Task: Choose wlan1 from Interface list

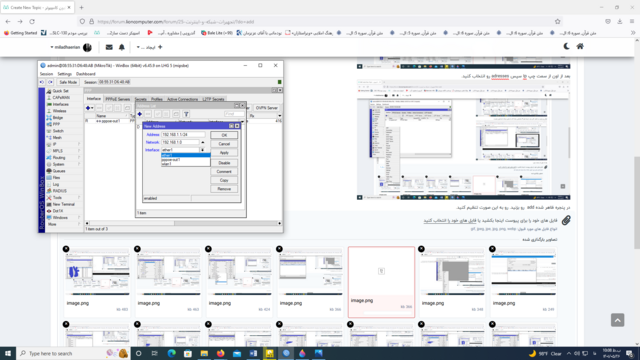Action: click(186, 164)
